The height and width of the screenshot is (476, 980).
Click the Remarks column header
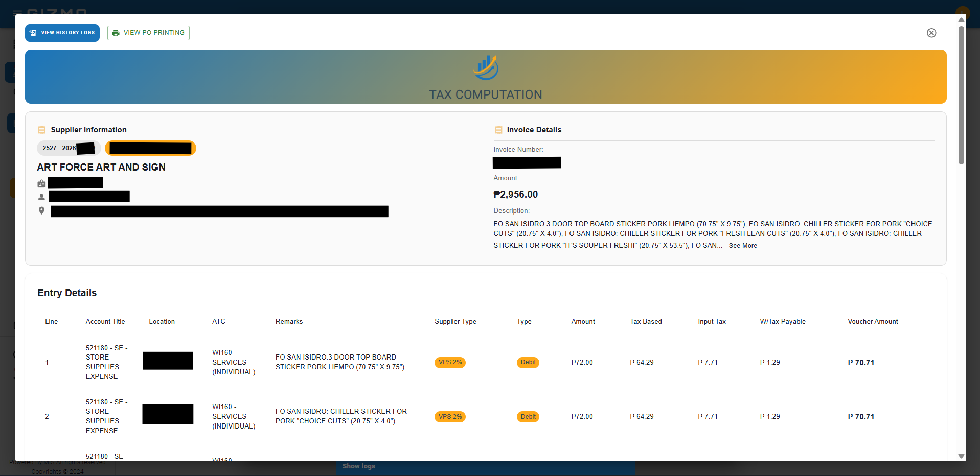pos(289,322)
